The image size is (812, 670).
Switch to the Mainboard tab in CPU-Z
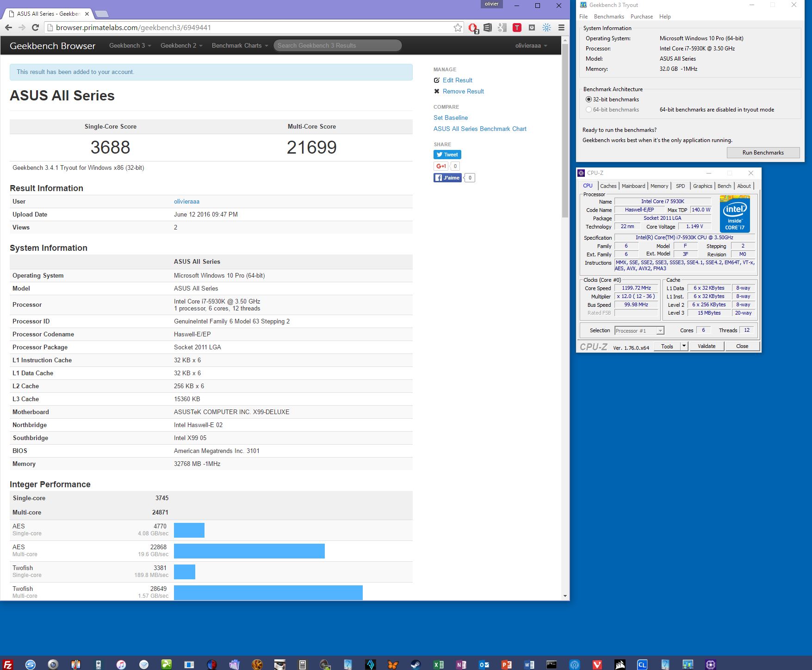(633, 186)
